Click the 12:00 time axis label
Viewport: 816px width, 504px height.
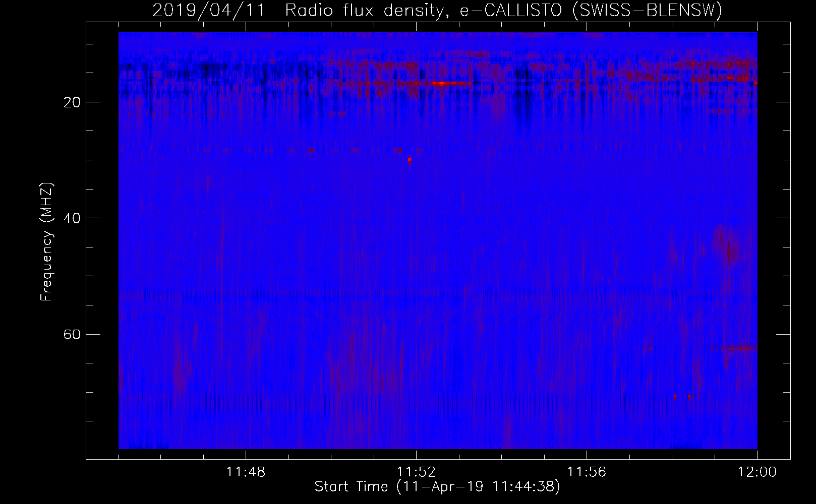tap(757, 472)
